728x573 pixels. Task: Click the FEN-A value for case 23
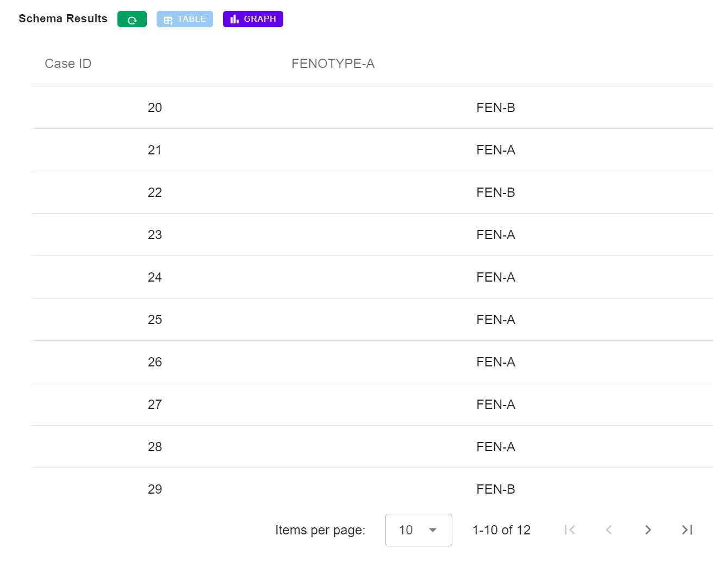coord(495,235)
